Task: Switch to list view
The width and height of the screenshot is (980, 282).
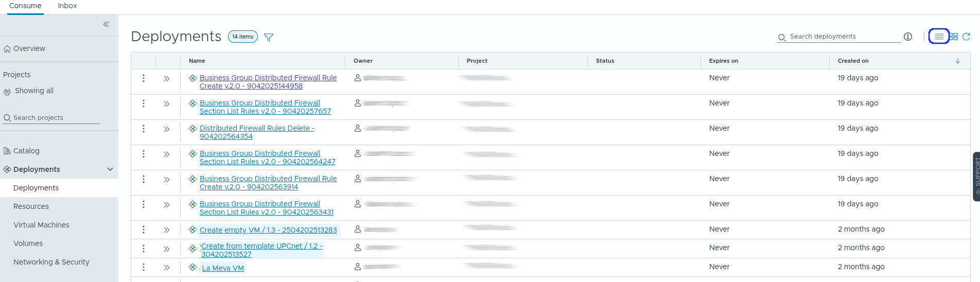Action: [939, 37]
